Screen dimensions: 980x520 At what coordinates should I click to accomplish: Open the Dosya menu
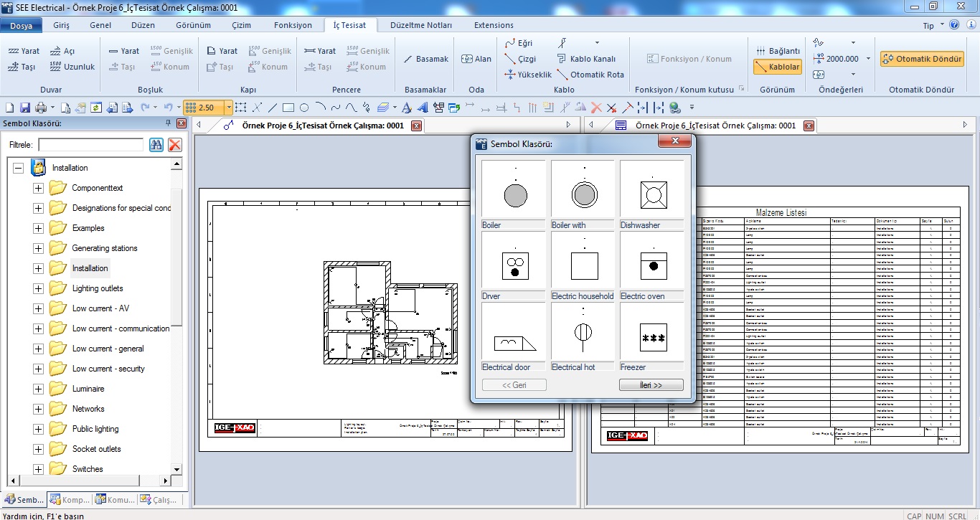(x=21, y=25)
